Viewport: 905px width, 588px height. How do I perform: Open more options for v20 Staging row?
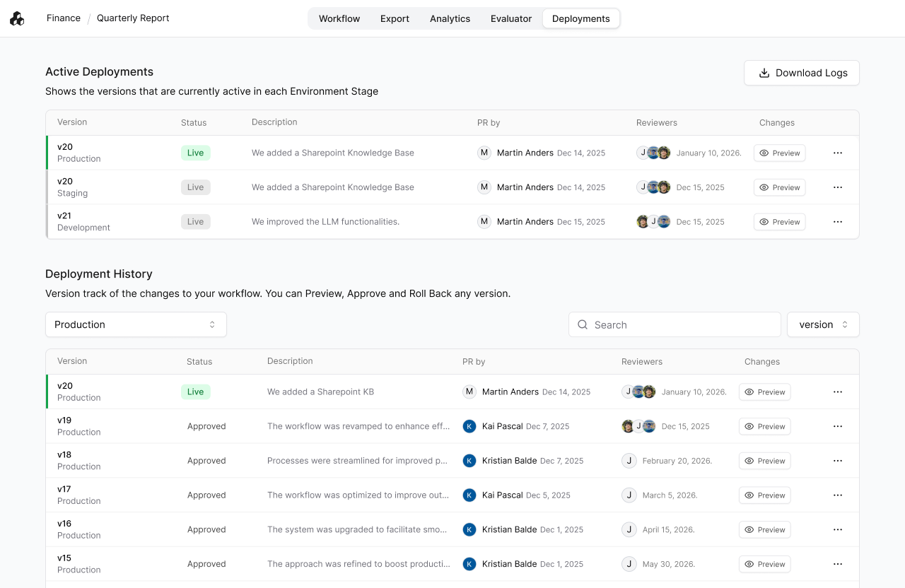(x=838, y=187)
